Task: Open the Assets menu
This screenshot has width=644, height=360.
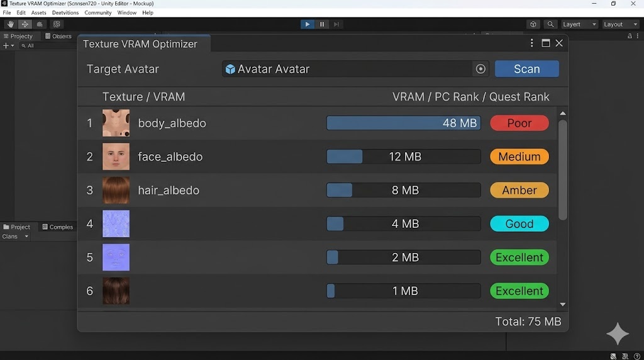Action: [38, 13]
